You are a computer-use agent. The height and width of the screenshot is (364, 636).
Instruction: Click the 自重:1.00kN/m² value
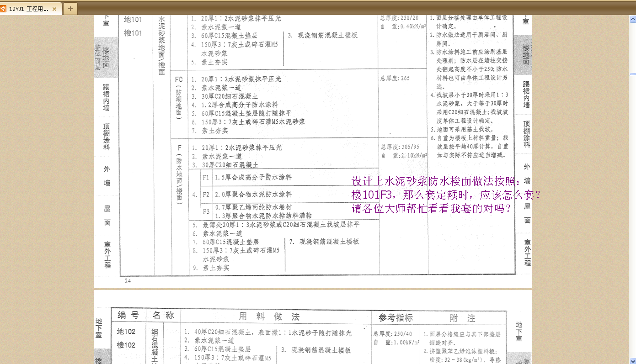[396, 342]
